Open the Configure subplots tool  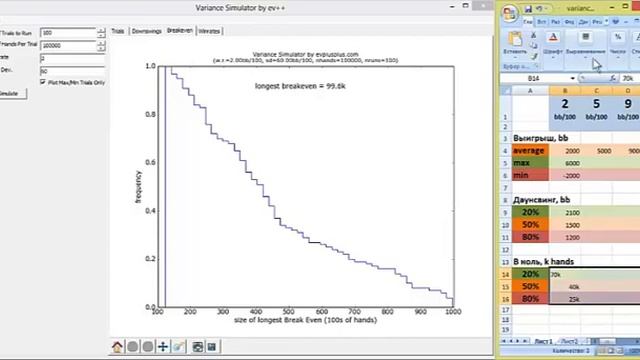pos(198,347)
